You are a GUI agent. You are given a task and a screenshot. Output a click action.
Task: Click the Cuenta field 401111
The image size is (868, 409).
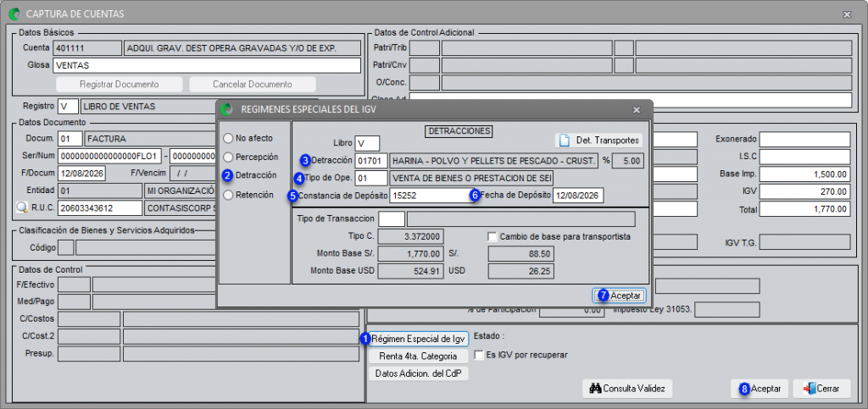[x=87, y=48]
